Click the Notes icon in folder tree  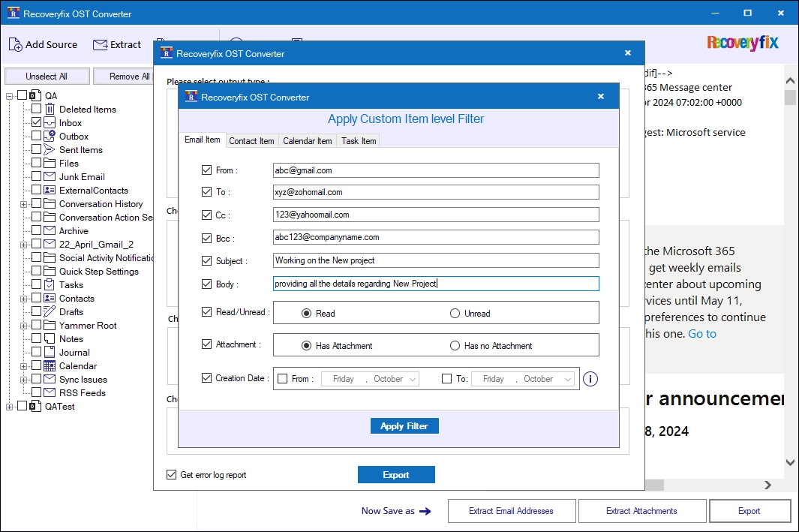pos(50,339)
